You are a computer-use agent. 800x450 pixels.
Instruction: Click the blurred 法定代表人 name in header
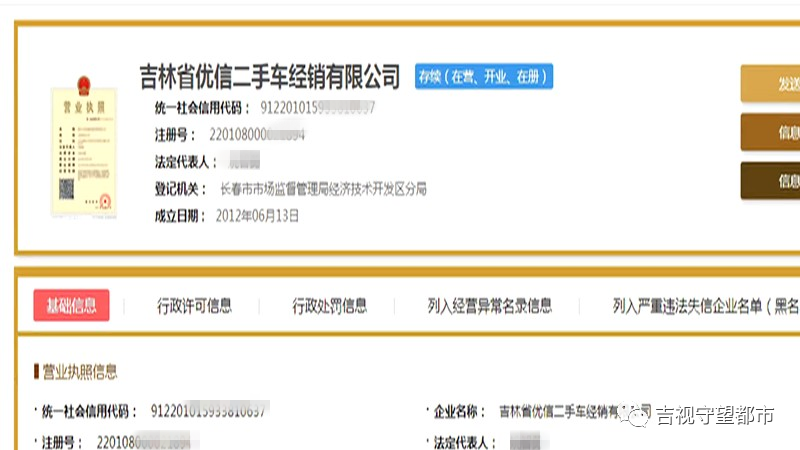tap(244, 161)
